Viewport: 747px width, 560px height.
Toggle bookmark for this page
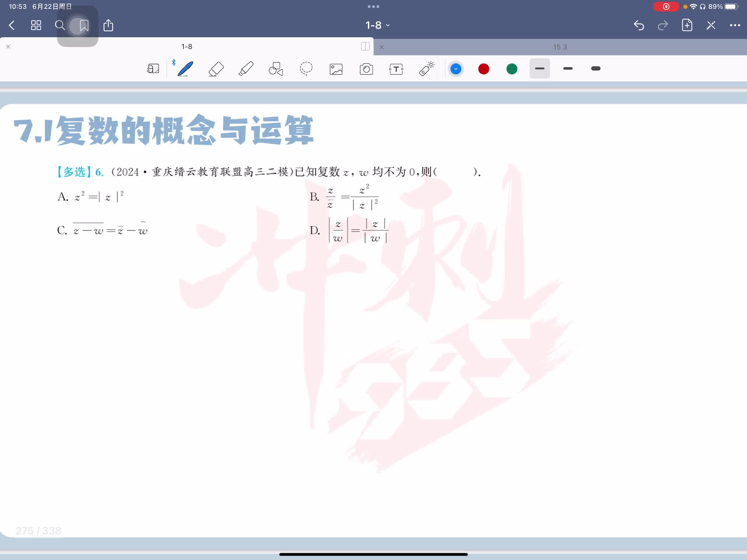84,26
